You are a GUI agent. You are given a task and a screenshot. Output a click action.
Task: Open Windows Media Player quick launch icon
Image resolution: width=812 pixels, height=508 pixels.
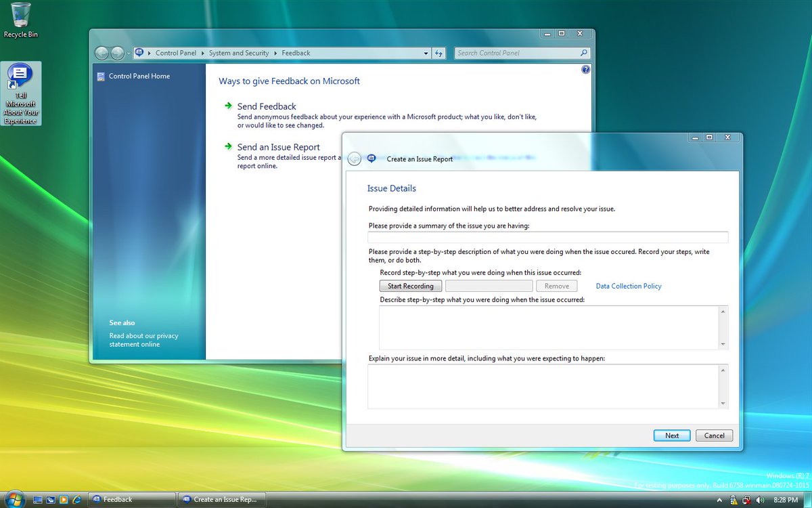(64, 499)
